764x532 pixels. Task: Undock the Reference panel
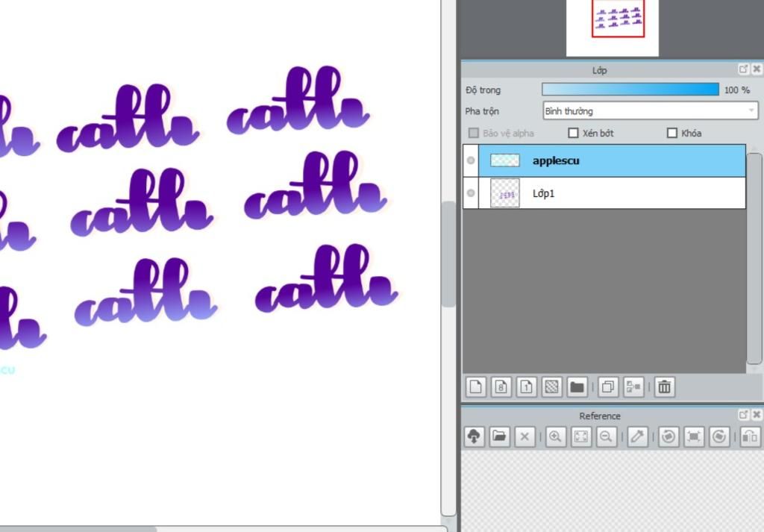744,415
